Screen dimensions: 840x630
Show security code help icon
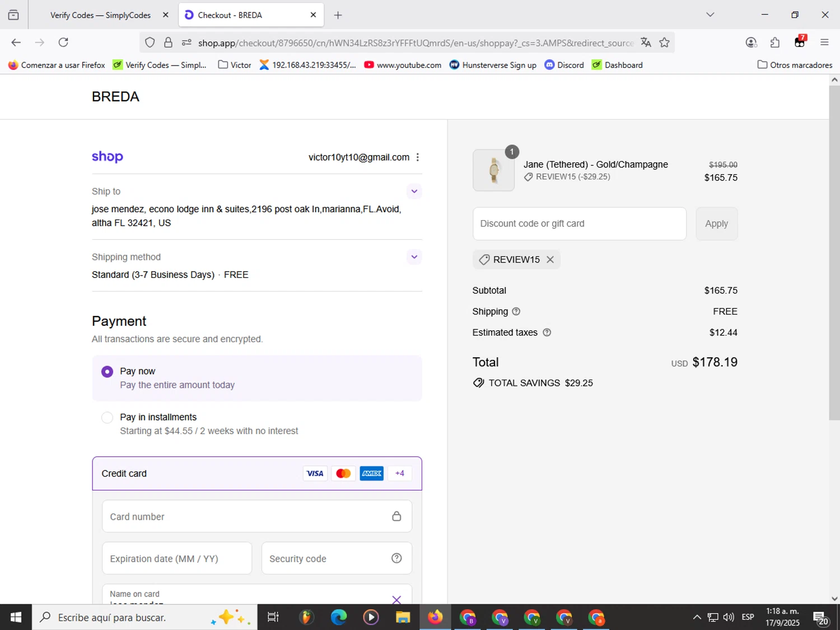(x=396, y=558)
